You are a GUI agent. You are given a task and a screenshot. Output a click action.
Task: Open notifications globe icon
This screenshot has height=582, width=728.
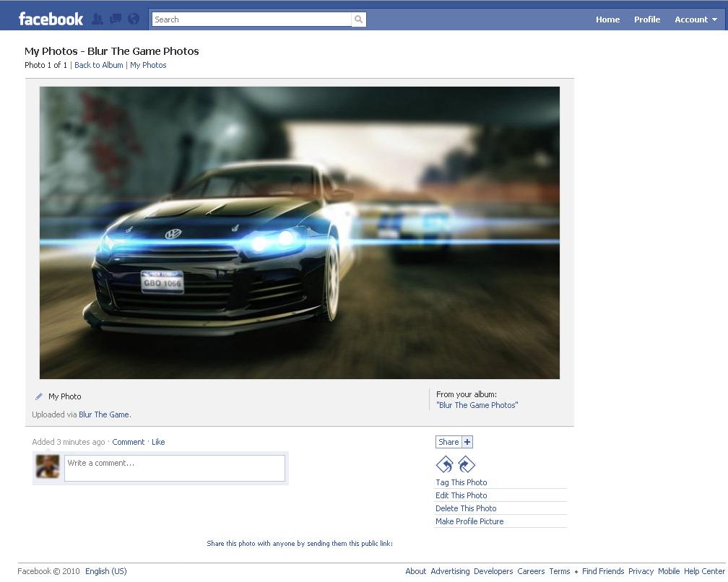tap(134, 19)
